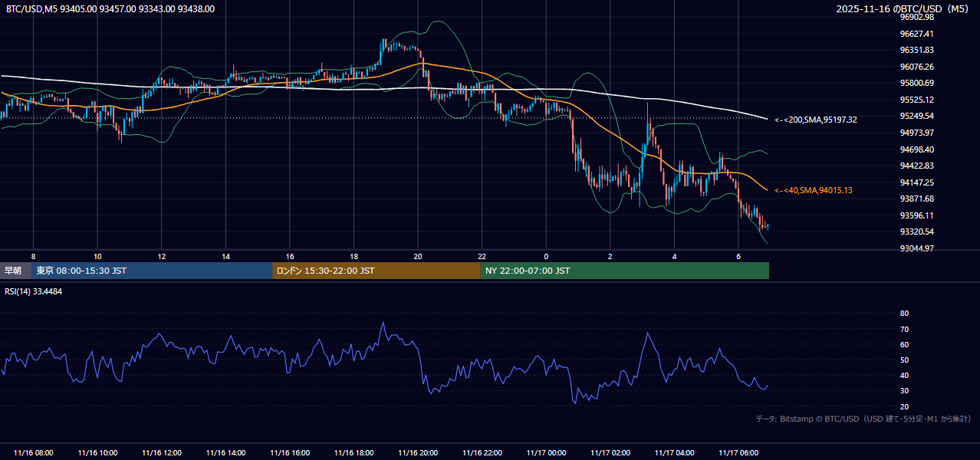This screenshot has width=980, height=460.
Task: Pick the 11/17 02:00 time label
Action: [610, 453]
